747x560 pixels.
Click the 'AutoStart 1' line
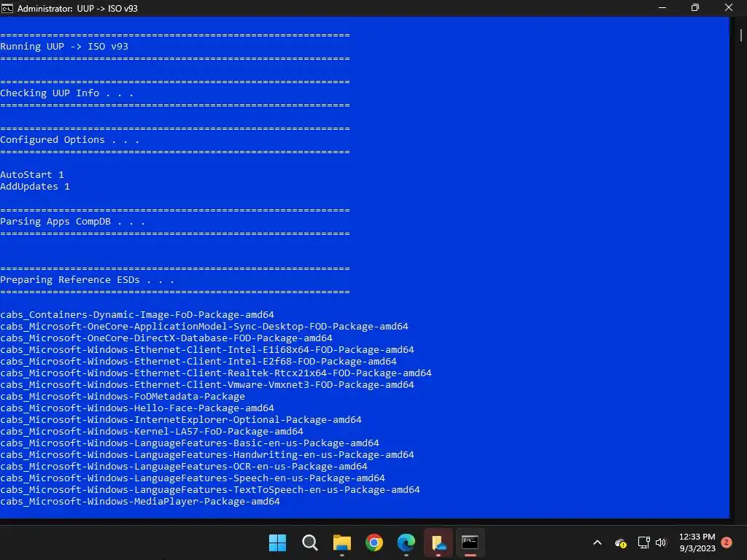32,175
